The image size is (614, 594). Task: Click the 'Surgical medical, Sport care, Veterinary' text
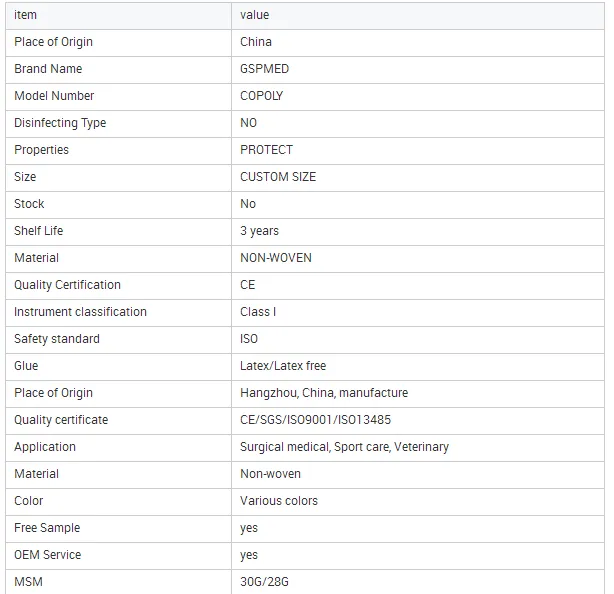[344, 447]
